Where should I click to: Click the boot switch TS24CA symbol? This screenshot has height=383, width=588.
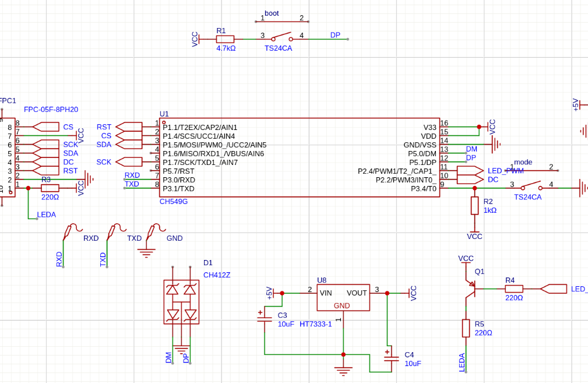[282, 37]
